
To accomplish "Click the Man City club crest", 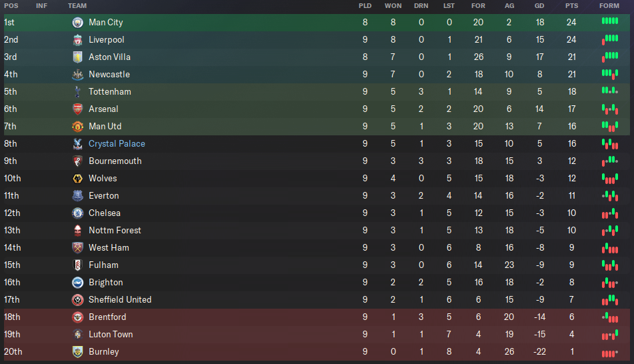I will coord(77,23).
